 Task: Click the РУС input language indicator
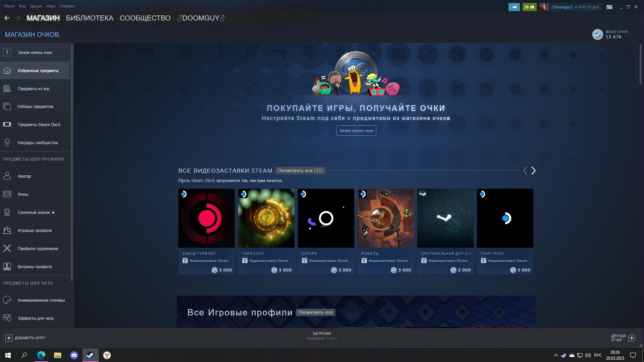point(598,355)
